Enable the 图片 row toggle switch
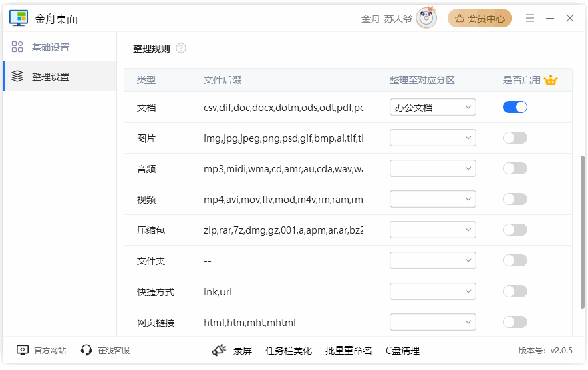 [514, 138]
